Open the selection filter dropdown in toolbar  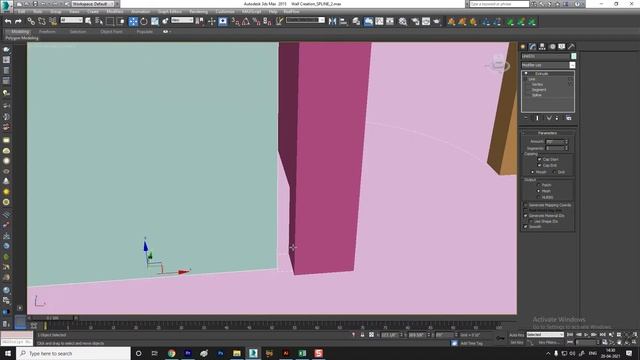(x=71, y=20)
